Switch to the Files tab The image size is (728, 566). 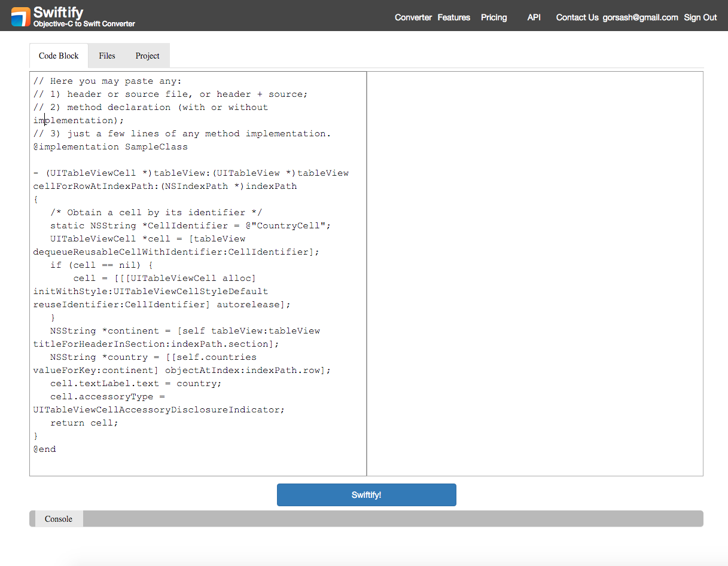107,56
